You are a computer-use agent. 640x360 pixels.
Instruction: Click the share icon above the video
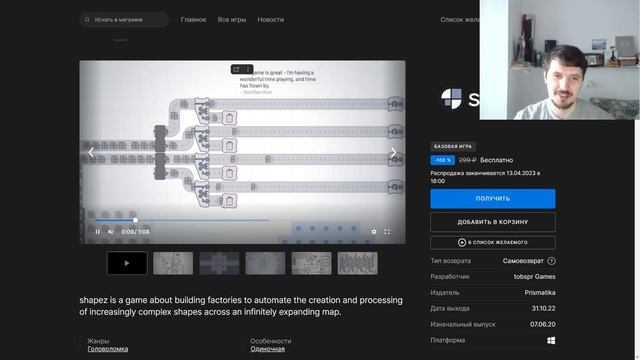[236, 70]
